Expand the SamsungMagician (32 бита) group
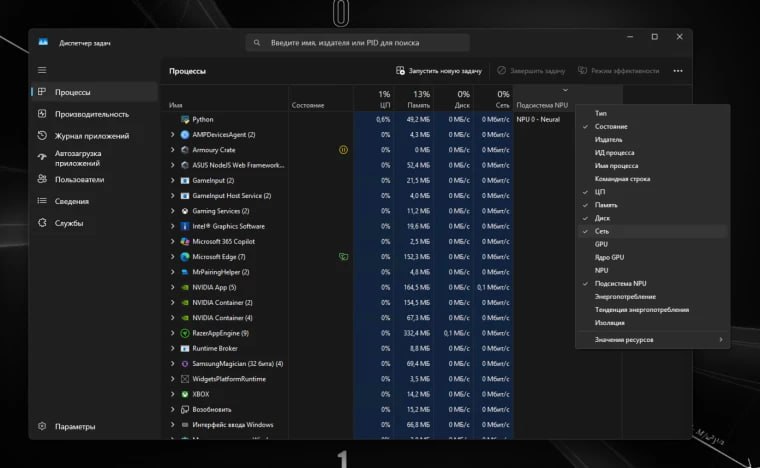 pos(173,363)
